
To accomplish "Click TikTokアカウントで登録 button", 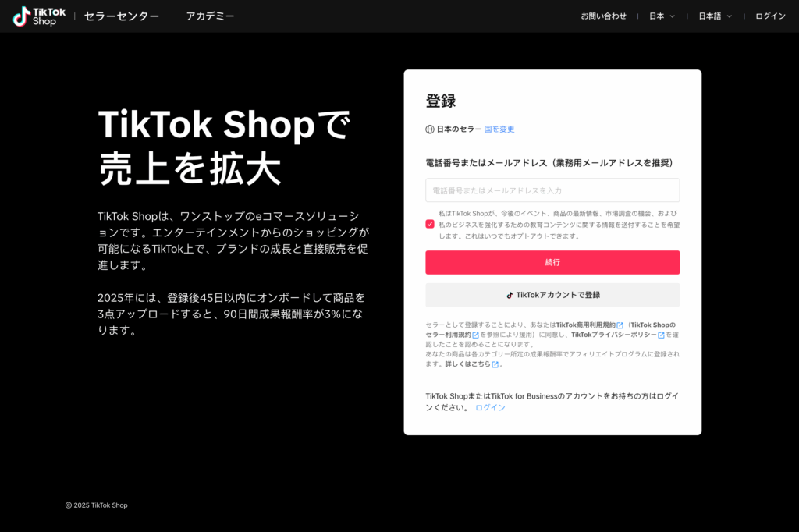I will click(x=552, y=295).
